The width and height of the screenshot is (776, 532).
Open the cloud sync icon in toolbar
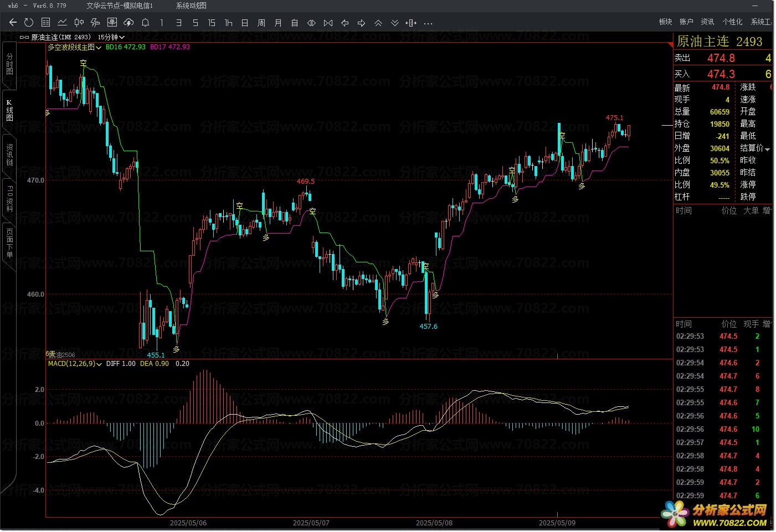coord(129,23)
